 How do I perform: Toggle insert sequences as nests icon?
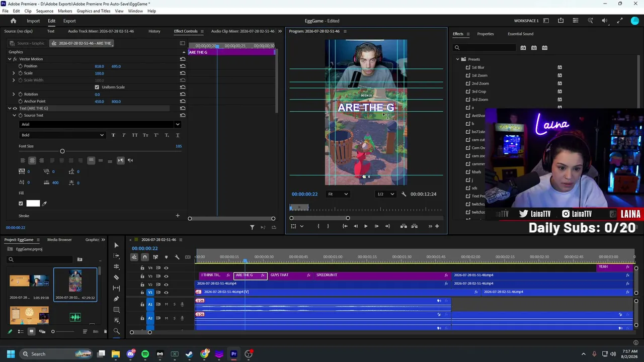134,257
